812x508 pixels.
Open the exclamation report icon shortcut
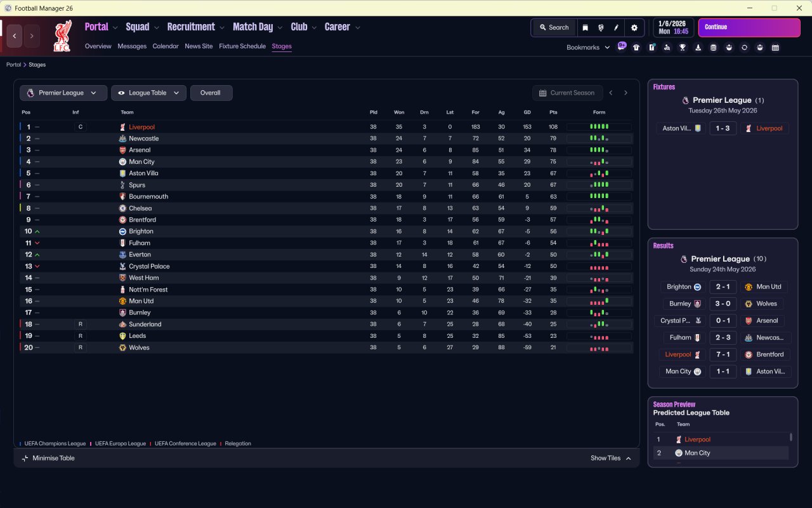(652, 48)
